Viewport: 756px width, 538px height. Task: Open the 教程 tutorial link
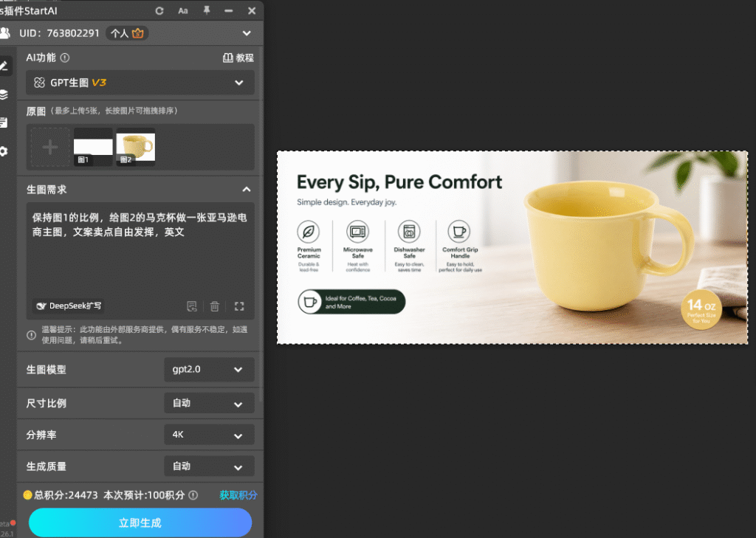pos(238,58)
